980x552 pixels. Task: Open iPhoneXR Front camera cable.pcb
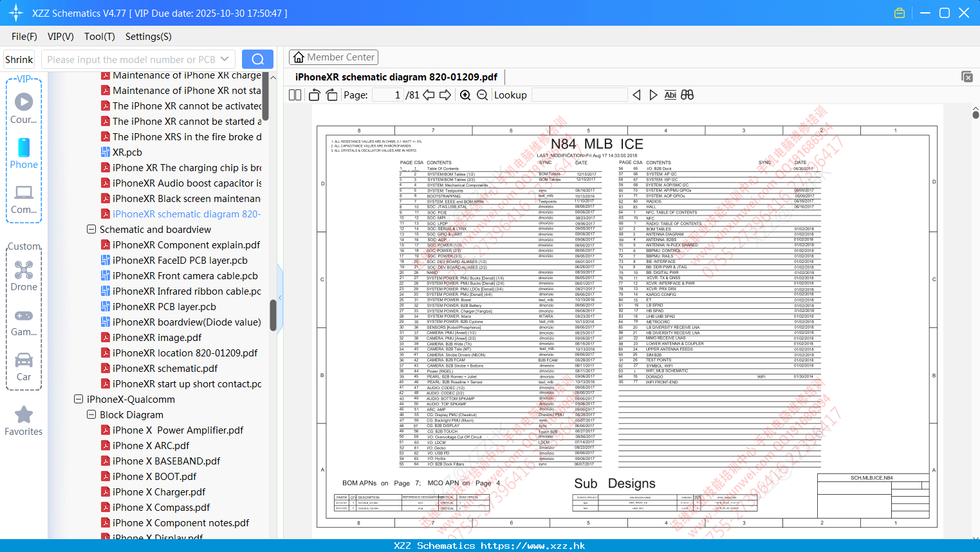point(179,276)
